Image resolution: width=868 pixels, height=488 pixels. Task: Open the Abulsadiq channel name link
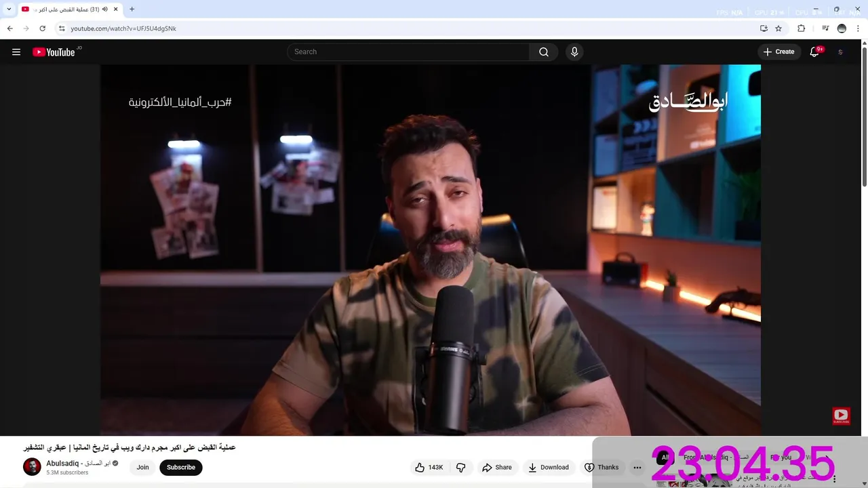[x=78, y=464]
